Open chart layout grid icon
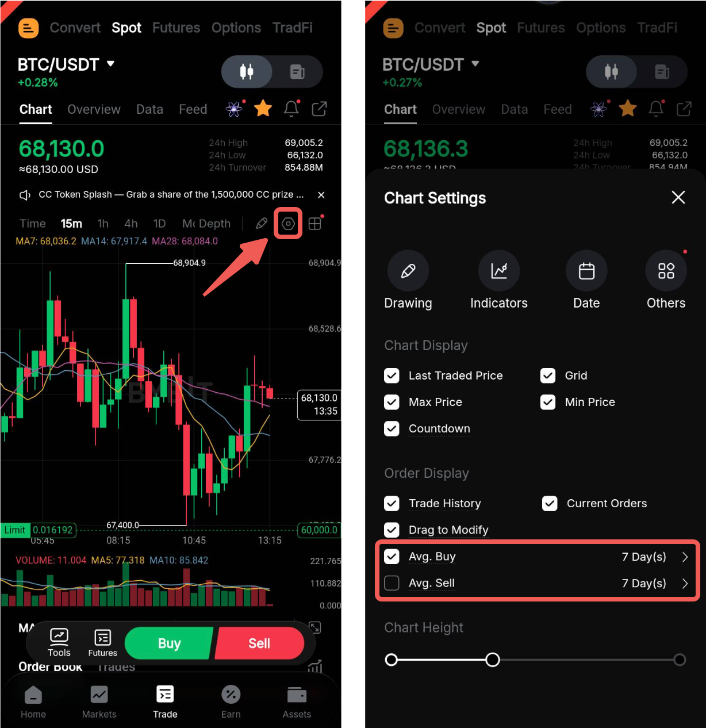This screenshot has height=728, width=706. pos(314,224)
